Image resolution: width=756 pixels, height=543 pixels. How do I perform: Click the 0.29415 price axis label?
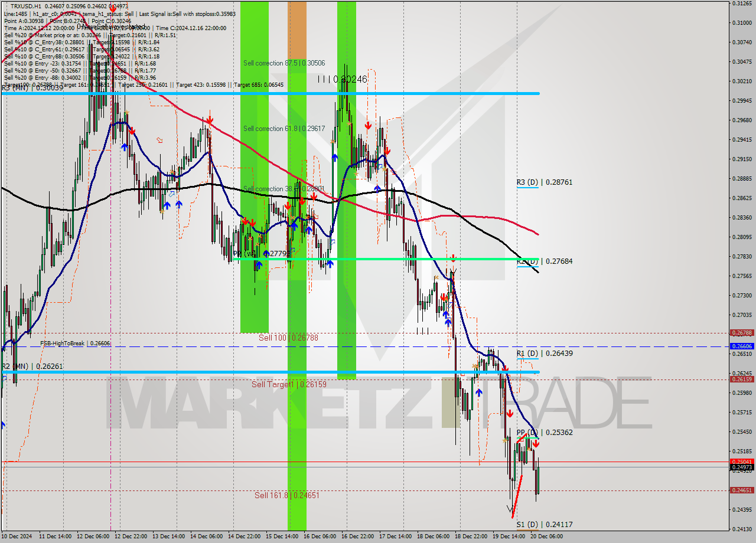(742, 139)
